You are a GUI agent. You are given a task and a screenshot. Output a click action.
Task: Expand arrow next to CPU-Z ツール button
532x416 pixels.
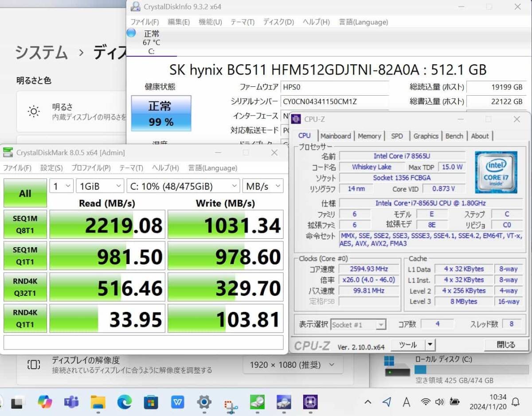click(x=430, y=345)
